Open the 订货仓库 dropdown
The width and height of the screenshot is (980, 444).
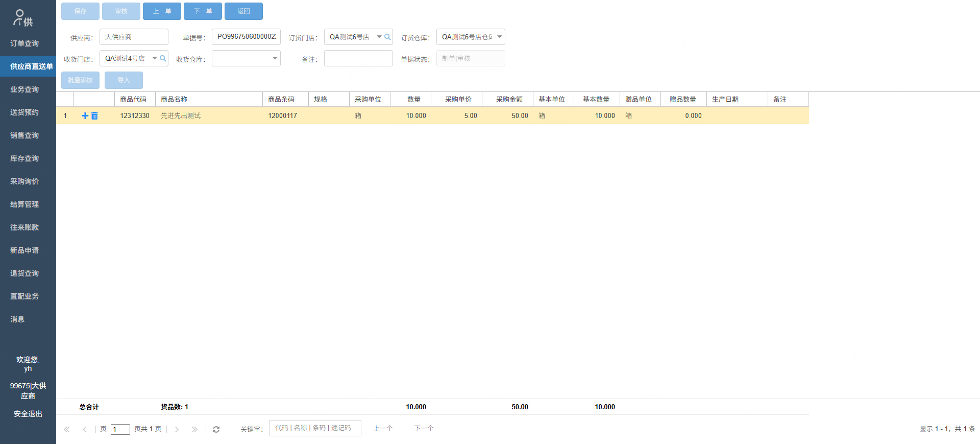(x=500, y=37)
